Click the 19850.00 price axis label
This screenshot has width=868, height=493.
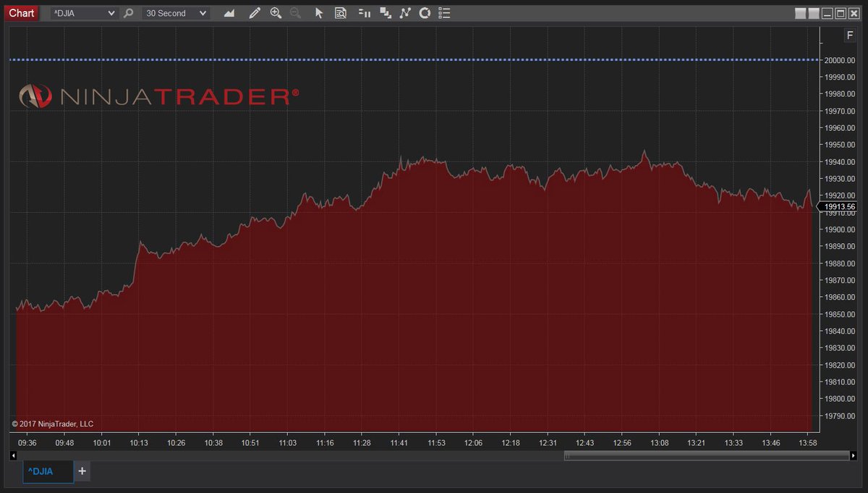point(840,314)
